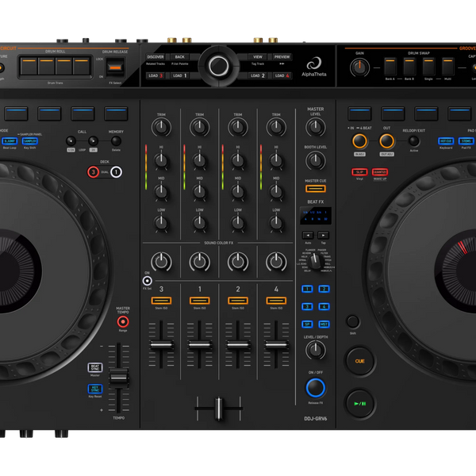Toggle Drum Release LOCK/ON lever
Image resolution: width=476 pixels, height=476 pixels.
coord(115,67)
